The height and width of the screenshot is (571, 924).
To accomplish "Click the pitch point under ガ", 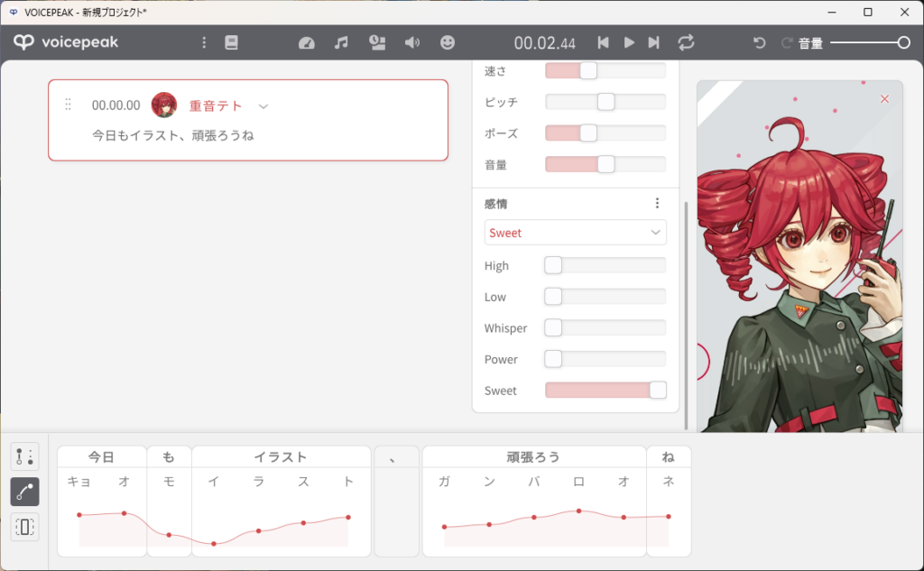I will pyautogui.click(x=444, y=527).
